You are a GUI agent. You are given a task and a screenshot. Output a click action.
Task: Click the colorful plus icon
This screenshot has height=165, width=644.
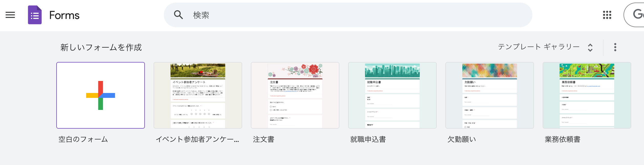[x=101, y=95]
